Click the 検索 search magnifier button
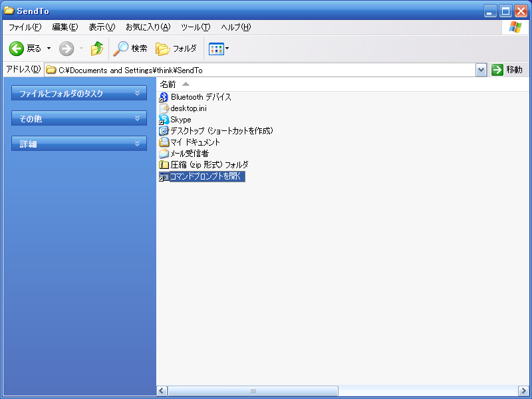 pyautogui.click(x=130, y=49)
